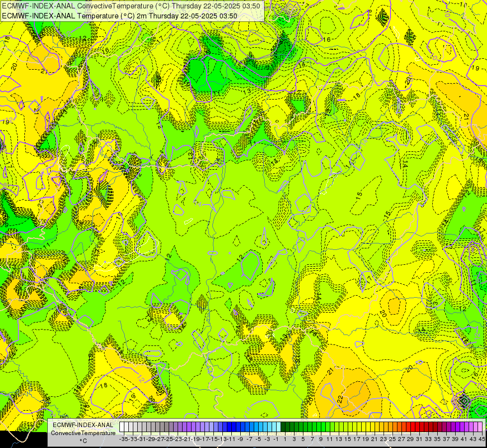Image resolution: width=487 pixels, height=448 pixels.
Task: Choose the red legend swatch at 29
Action: [408, 427]
